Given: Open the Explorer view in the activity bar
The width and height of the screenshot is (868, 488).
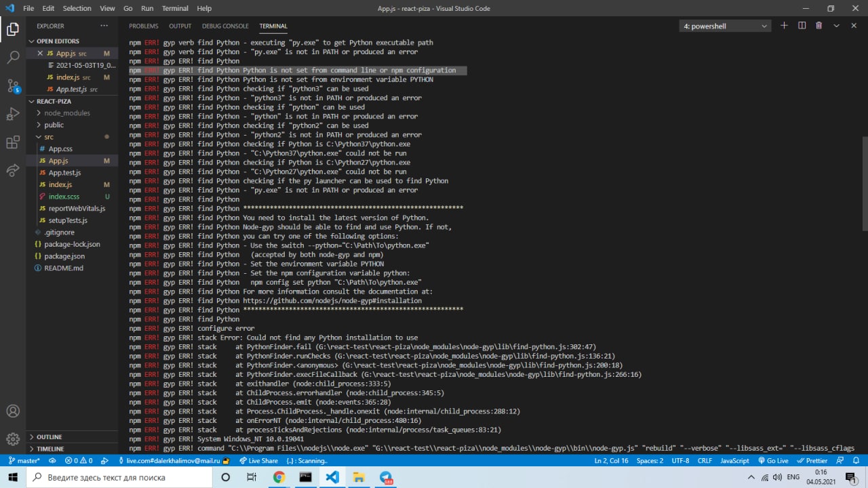Looking at the screenshot, I should 13,29.
